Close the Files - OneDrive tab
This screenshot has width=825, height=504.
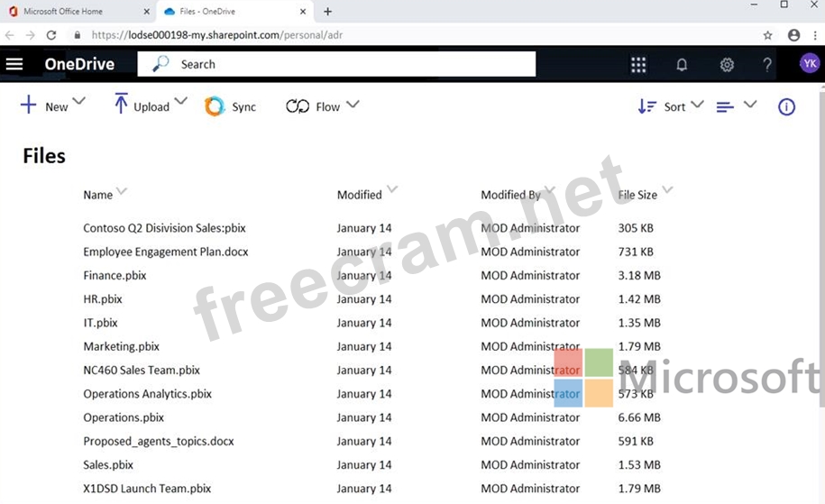303,11
